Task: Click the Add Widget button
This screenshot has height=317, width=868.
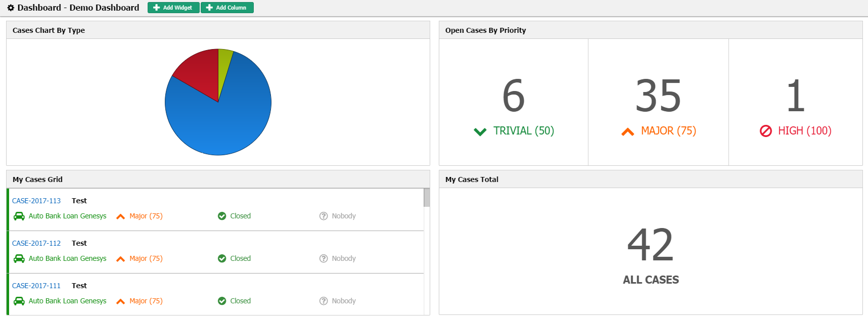Action: (x=173, y=8)
